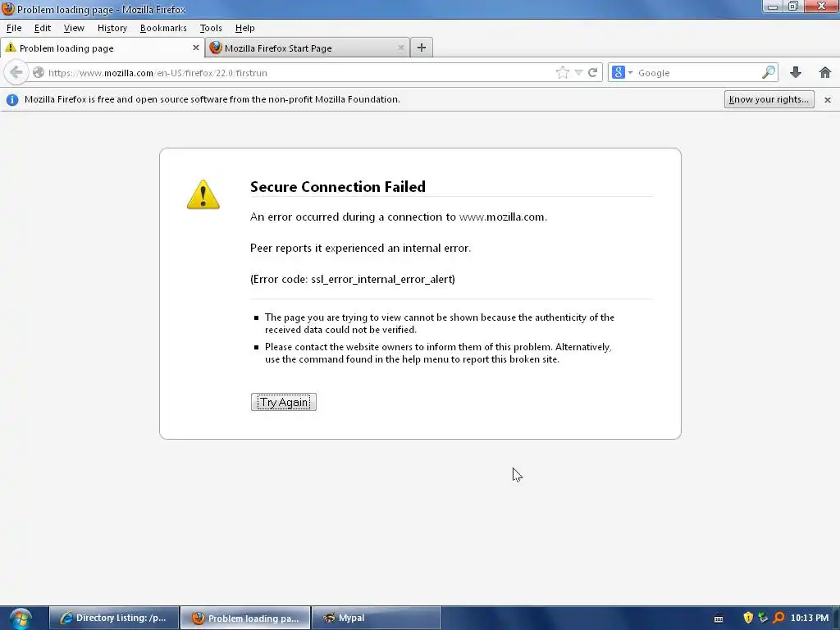Open the Downloads arrow button
The width and height of the screenshot is (840, 630).
[x=796, y=72]
